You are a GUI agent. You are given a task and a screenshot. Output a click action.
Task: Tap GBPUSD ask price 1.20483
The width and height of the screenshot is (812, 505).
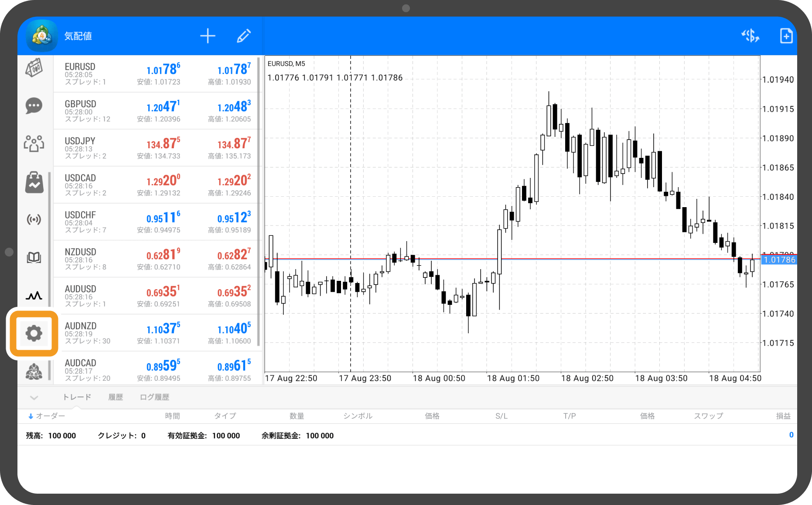tap(234, 106)
